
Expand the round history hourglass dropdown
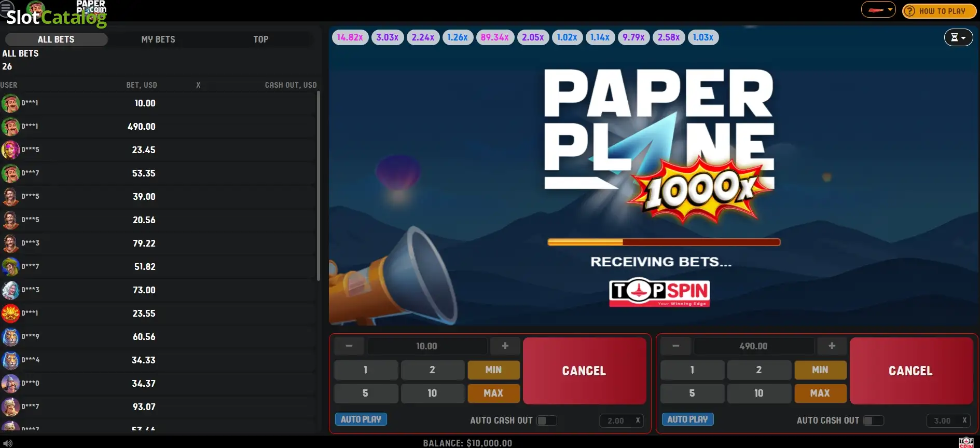958,37
